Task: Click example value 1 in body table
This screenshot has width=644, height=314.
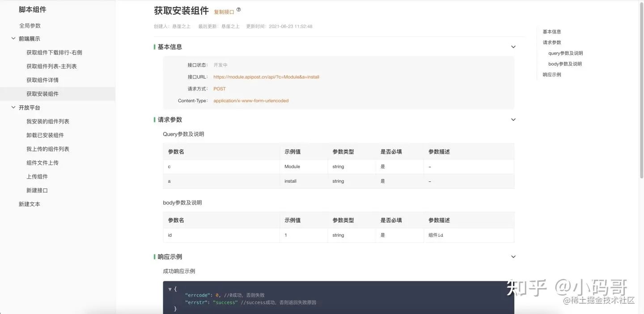Action: coord(286,235)
